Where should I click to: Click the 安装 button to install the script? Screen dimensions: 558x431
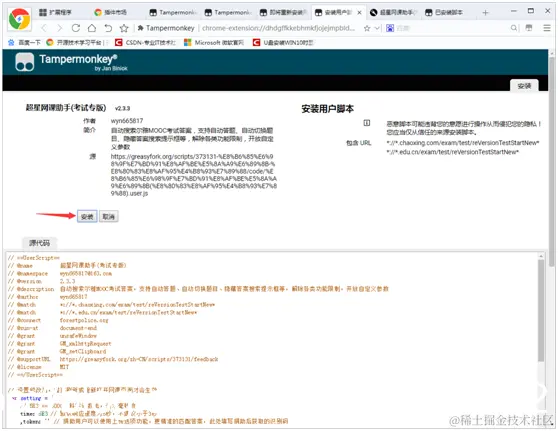pyautogui.click(x=87, y=216)
